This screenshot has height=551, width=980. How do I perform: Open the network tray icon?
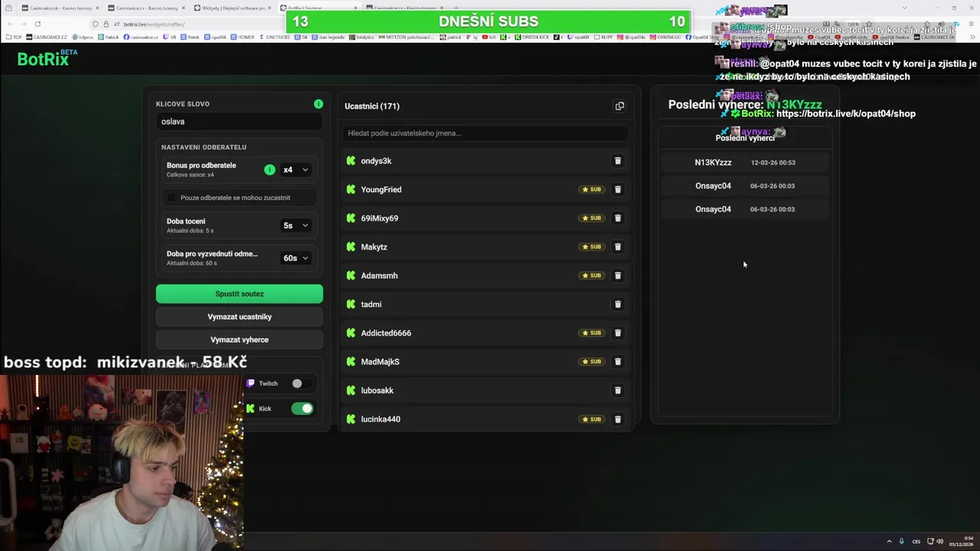(930, 542)
